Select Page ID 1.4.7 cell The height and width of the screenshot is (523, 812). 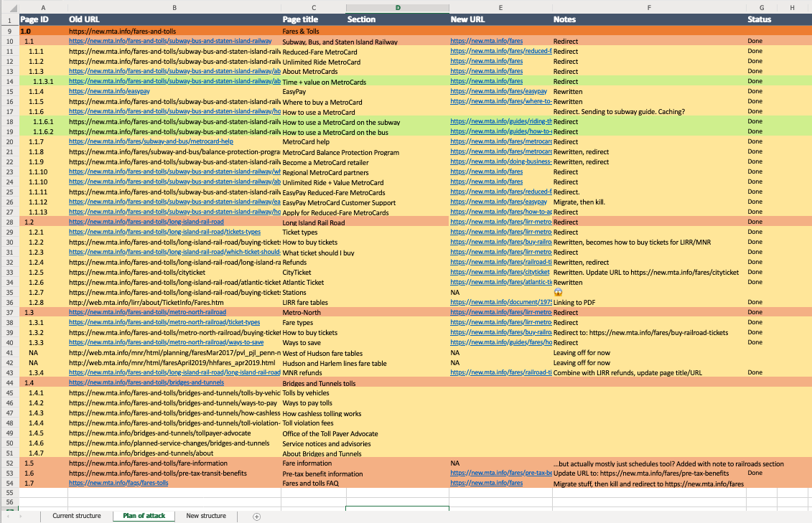pyautogui.click(x=43, y=453)
